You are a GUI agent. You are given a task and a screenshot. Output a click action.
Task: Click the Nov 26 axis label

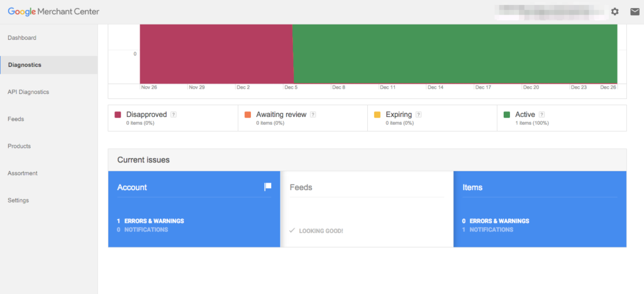(x=148, y=88)
